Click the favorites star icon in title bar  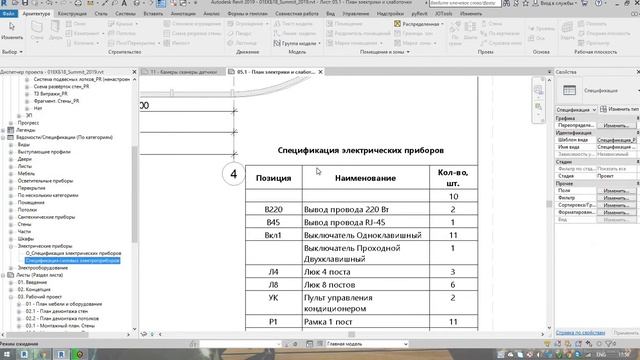(x=526, y=3)
